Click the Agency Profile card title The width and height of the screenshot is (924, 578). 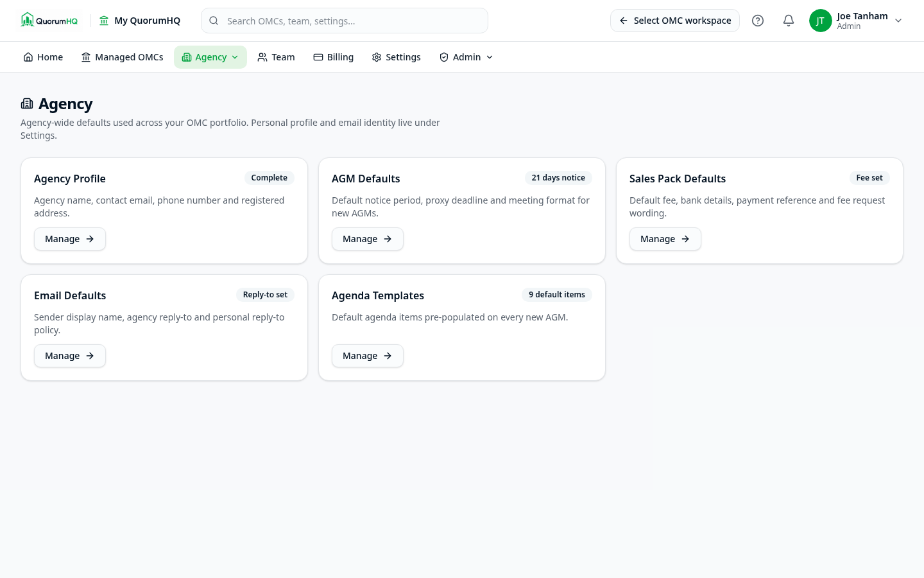(70, 179)
